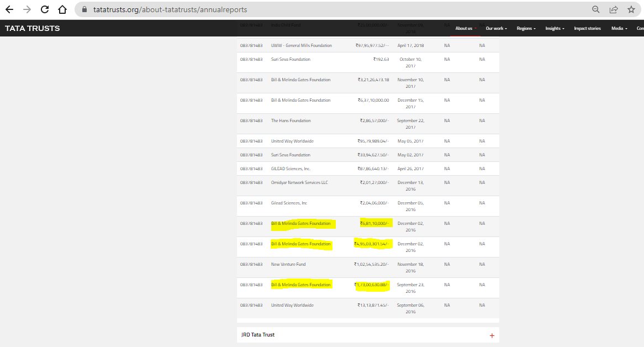Open the Impact stories page
644x347 pixels.
(x=587, y=28)
